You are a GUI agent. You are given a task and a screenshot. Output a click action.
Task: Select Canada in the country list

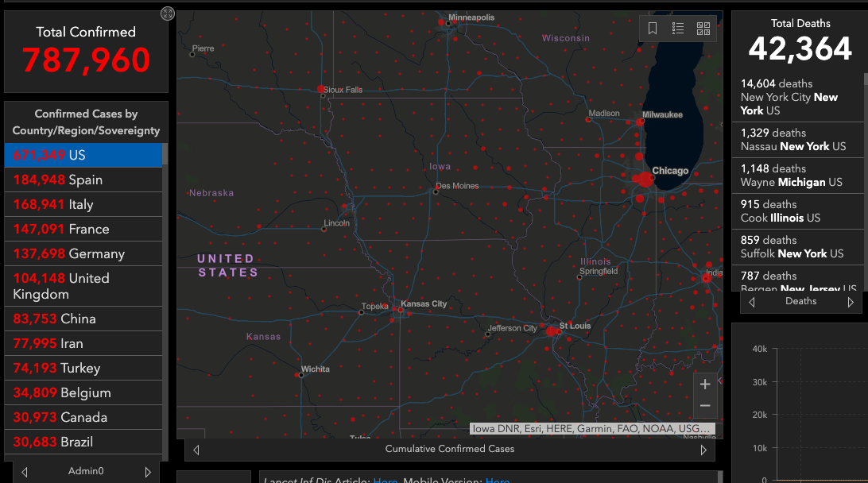[x=83, y=417]
